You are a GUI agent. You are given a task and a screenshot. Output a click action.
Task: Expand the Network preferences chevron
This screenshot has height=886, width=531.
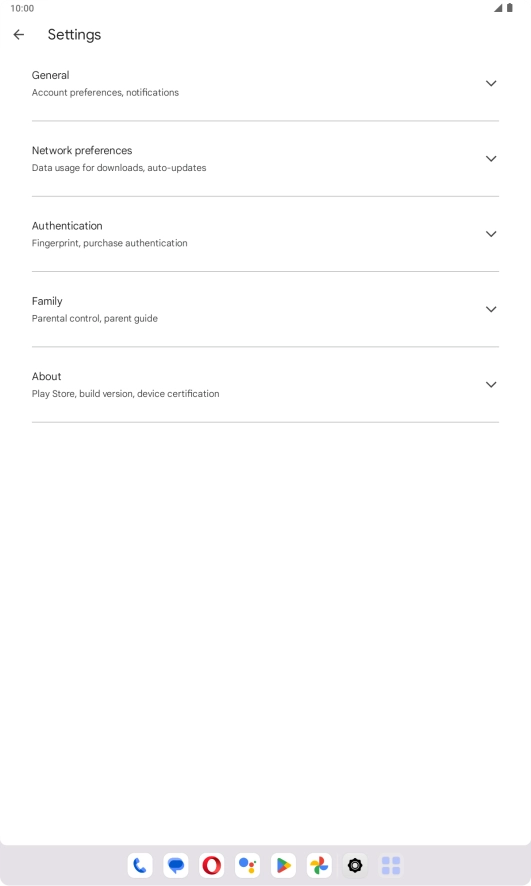coord(491,159)
